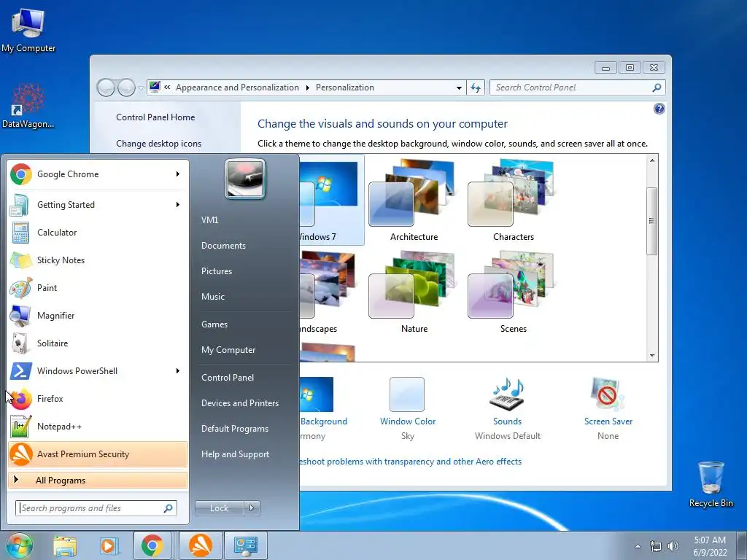Open Help and Support

pyautogui.click(x=236, y=454)
